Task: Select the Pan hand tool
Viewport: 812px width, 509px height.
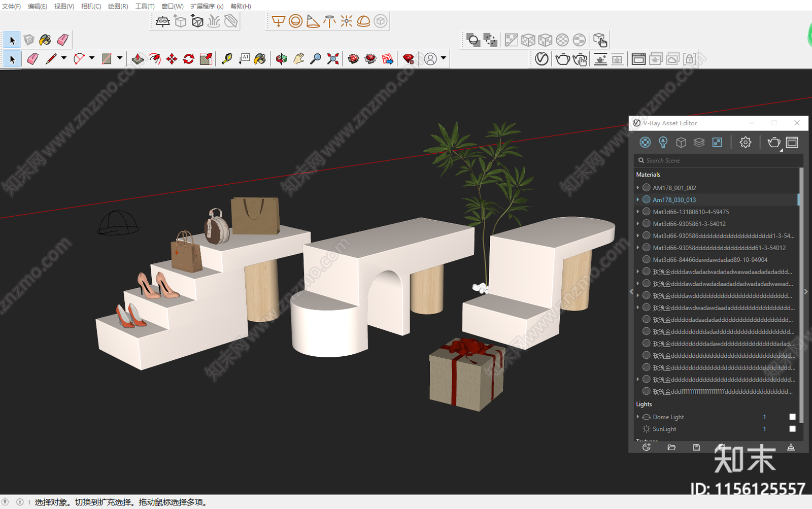Action: coord(298,59)
